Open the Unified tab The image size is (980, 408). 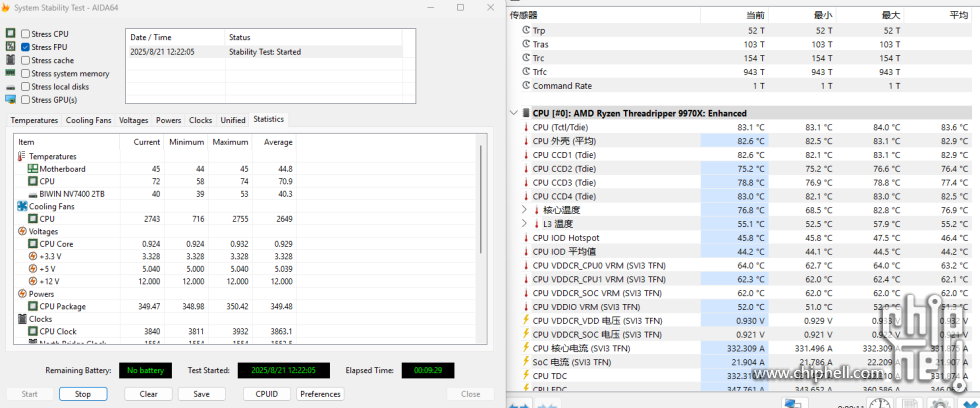pos(232,120)
